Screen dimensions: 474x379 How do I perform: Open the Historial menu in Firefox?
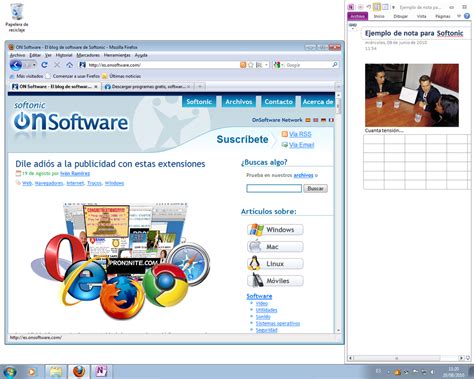[64, 55]
